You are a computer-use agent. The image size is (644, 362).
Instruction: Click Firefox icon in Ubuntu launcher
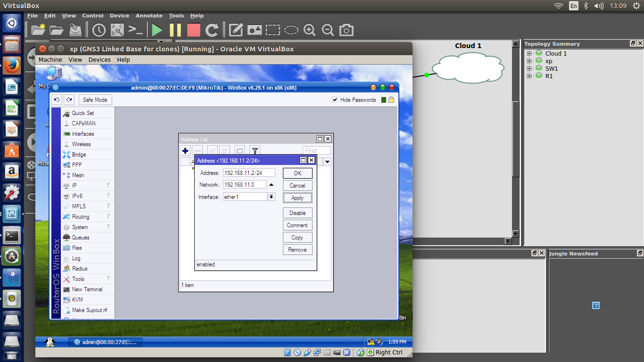coord(12,65)
